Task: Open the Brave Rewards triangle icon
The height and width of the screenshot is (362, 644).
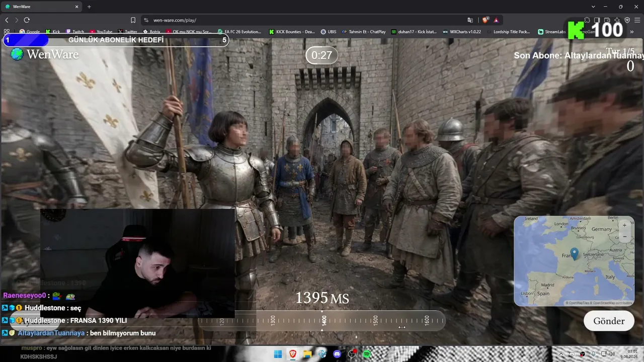Action: [x=496, y=20]
